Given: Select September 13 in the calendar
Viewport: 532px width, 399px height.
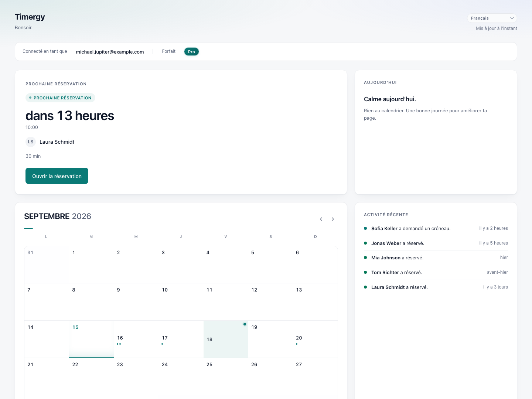Looking at the screenshot, I should point(315,302).
